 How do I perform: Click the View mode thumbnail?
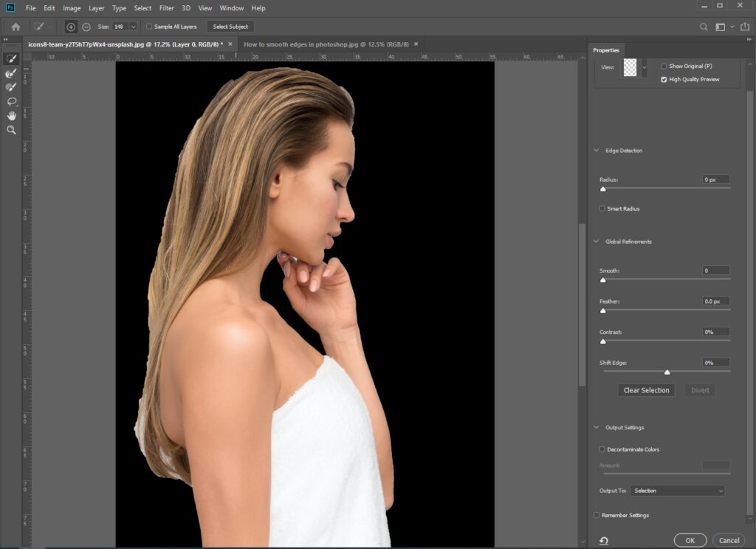[630, 67]
